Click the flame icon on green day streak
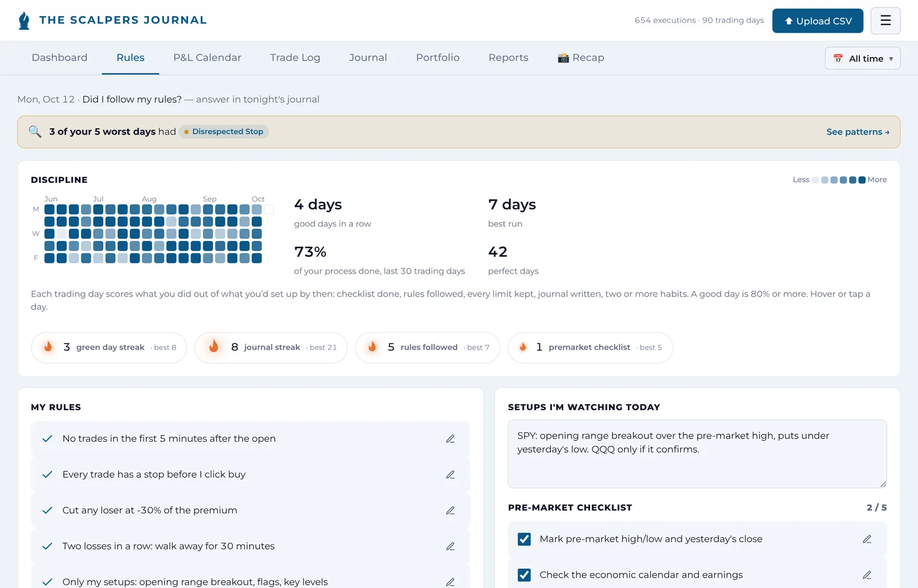This screenshot has width=918, height=588. 48,346
